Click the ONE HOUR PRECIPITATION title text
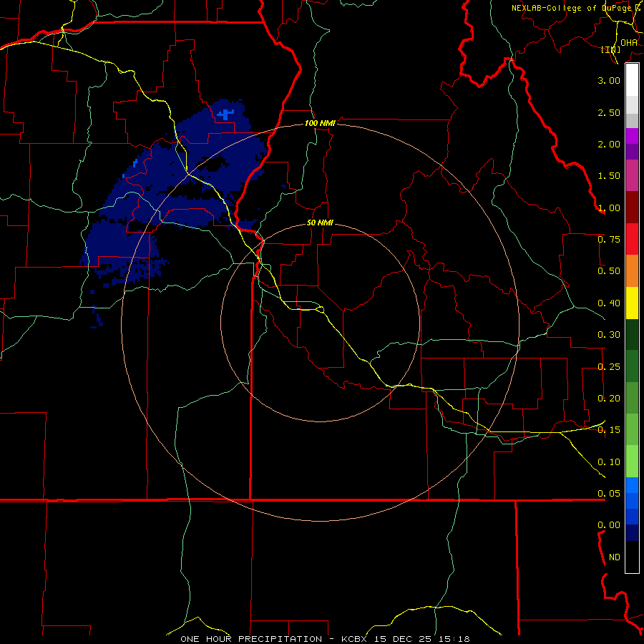The image size is (644, 644). [x=251, y=639]
